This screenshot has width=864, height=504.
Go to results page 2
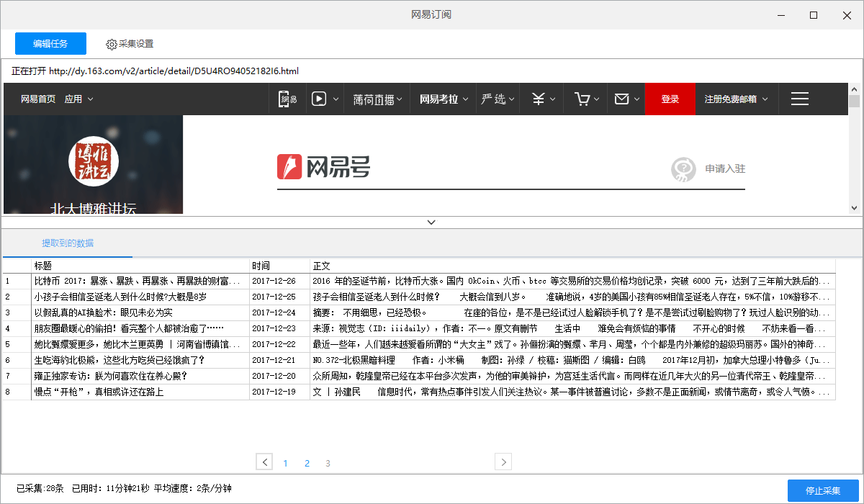[x=307, y=463]
